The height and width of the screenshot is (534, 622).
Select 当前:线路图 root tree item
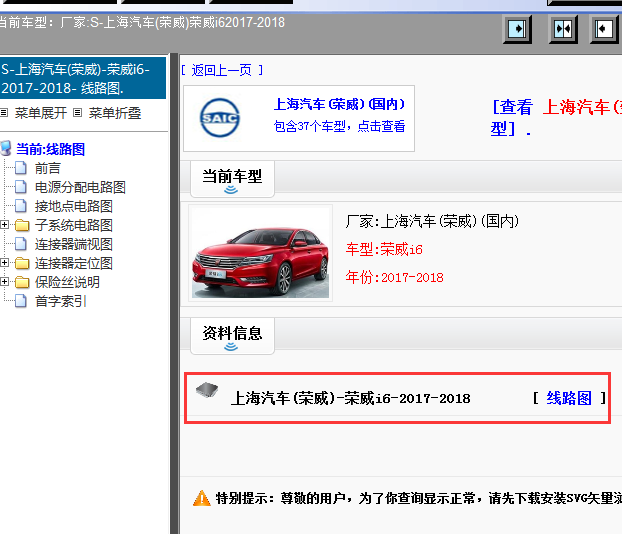click(x=50, y=149)
